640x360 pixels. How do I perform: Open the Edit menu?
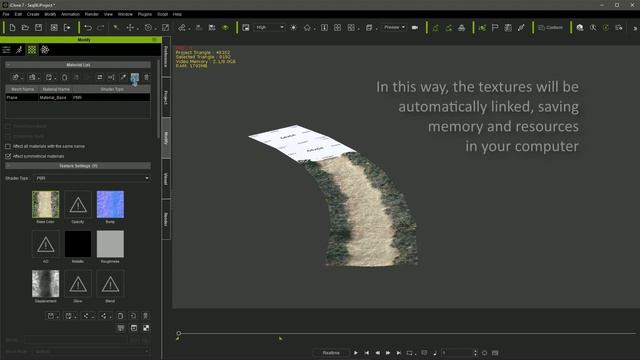18,14
